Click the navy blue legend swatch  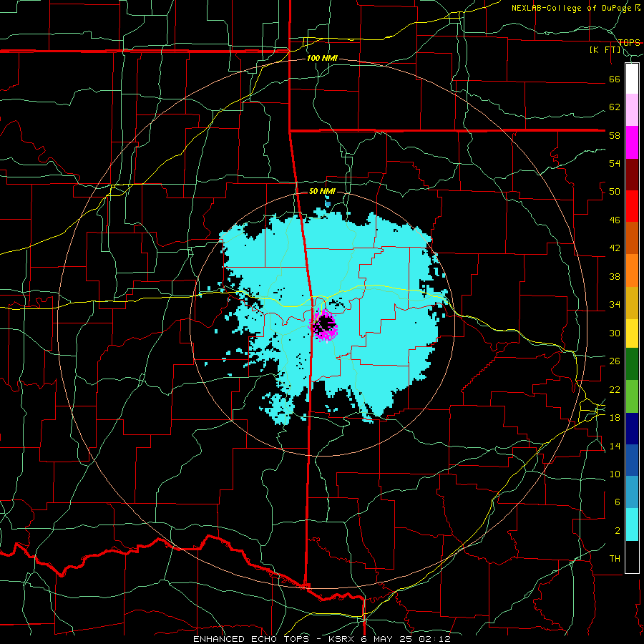click(632, 429)
